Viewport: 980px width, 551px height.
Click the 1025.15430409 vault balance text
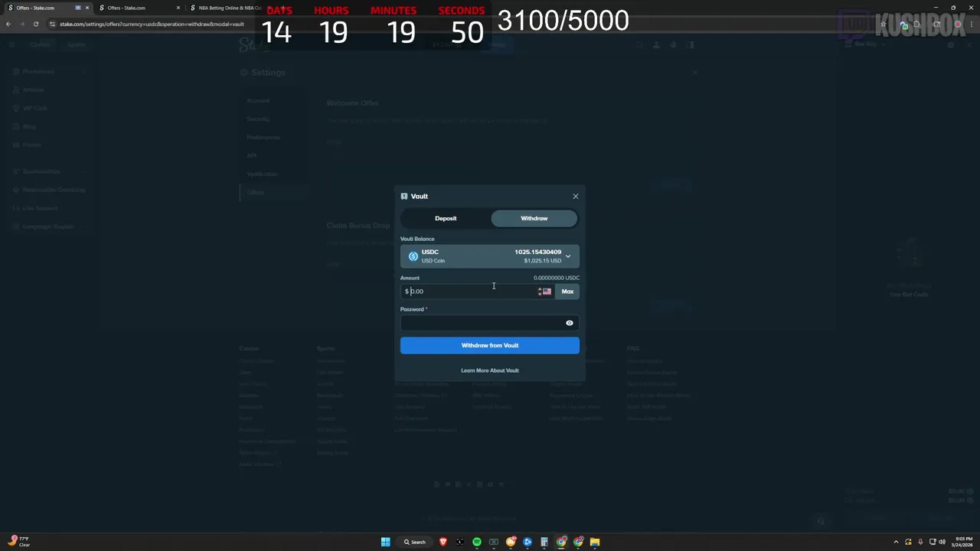tap(537, 252)
